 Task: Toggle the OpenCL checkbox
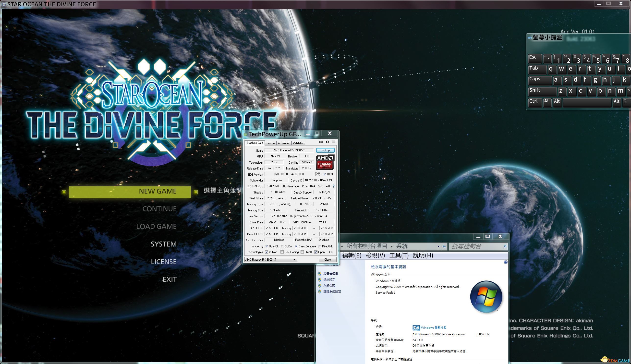coord(267,246)
